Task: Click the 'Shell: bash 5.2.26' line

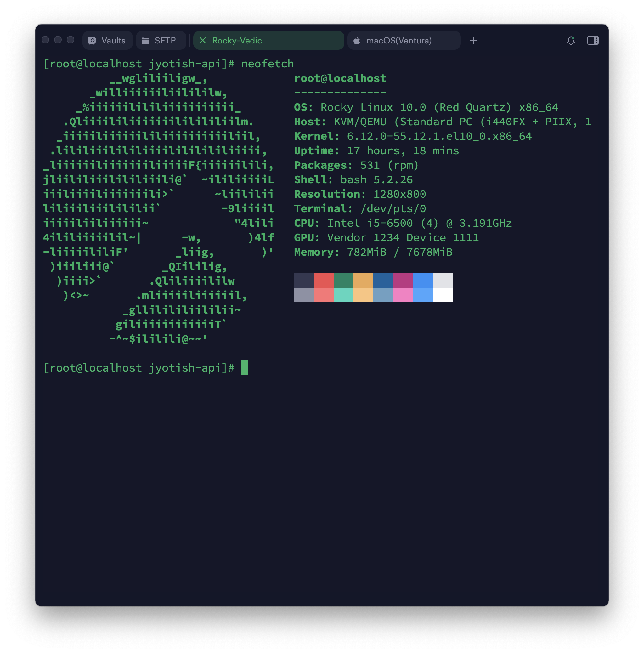Action: 353,180
